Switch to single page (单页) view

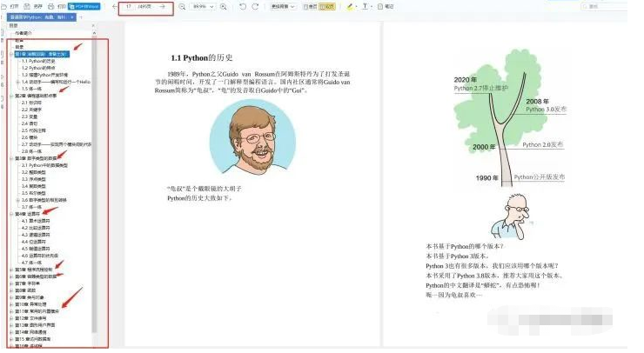tap(310, 7)
